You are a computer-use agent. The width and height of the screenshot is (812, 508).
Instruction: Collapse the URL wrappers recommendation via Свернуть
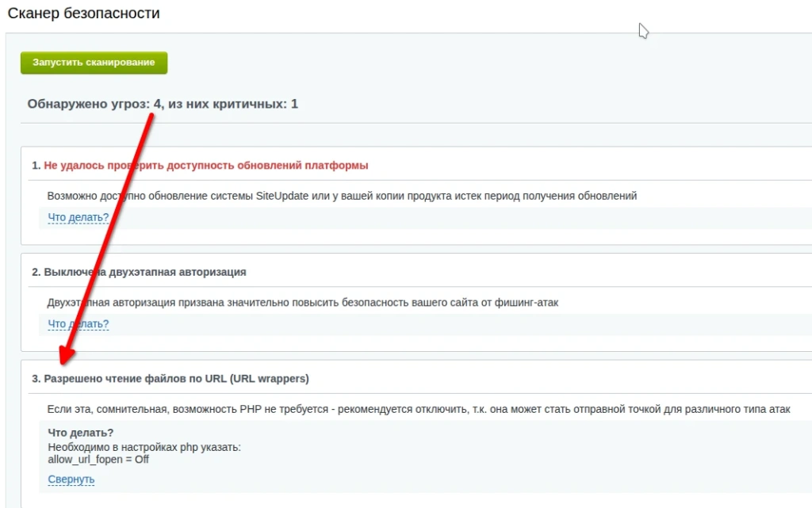(70, 479)
